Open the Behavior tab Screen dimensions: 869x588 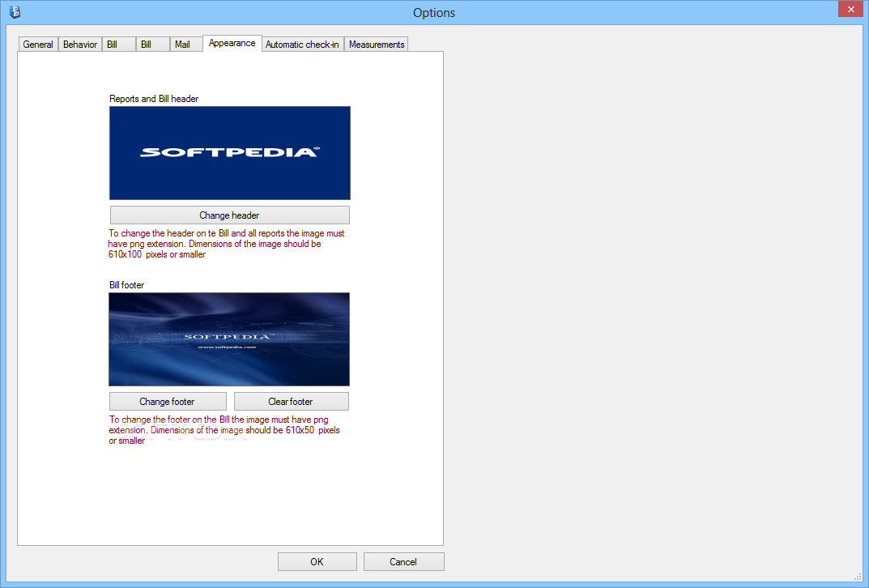click(80, 45)
